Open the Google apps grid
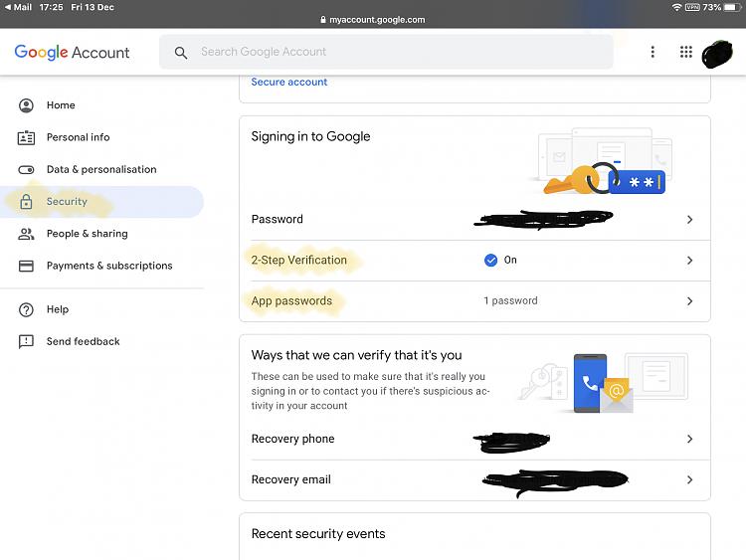Screen dimensions: 746x560 [685, 52]
